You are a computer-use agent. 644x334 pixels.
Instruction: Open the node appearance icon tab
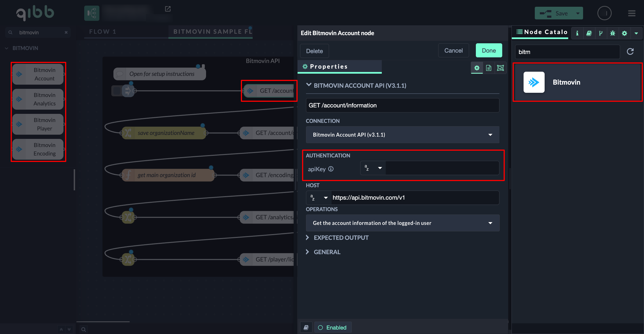coord(500,68)
